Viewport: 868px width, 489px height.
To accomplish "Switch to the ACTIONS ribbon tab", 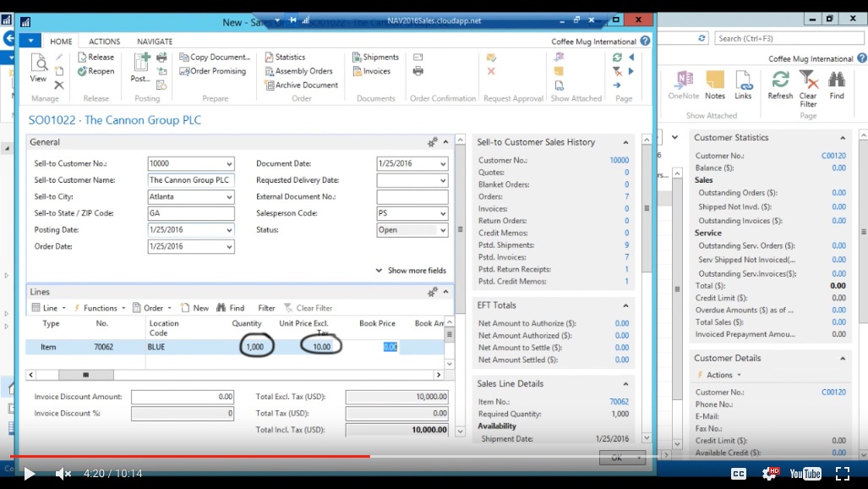I will (104, 41).
